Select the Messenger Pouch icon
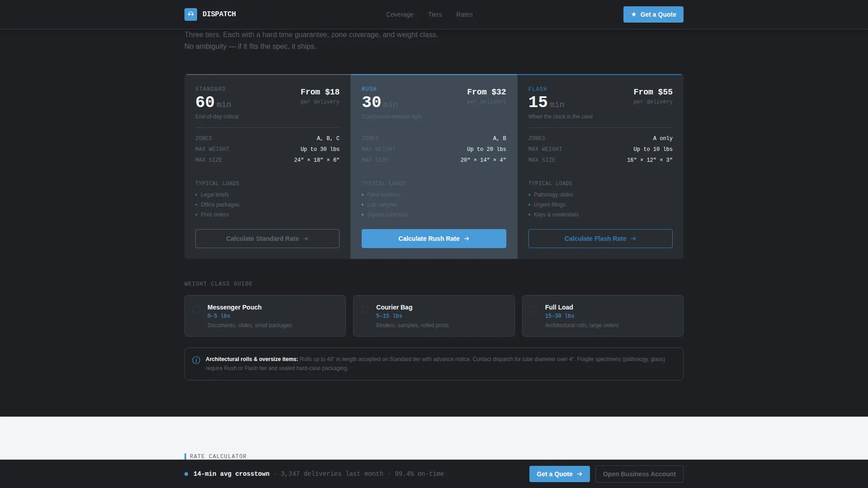The width and height of the screenshot is (868, 488). [196, 310]
